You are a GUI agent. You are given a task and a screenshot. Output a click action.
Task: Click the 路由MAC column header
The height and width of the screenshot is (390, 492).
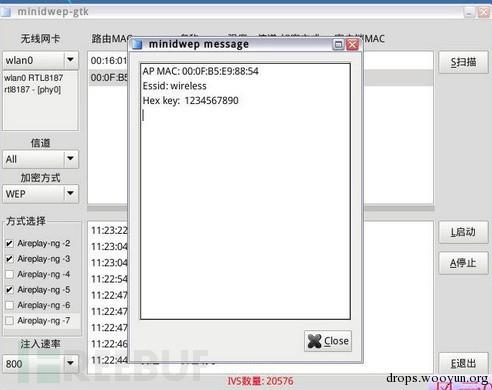111,39
